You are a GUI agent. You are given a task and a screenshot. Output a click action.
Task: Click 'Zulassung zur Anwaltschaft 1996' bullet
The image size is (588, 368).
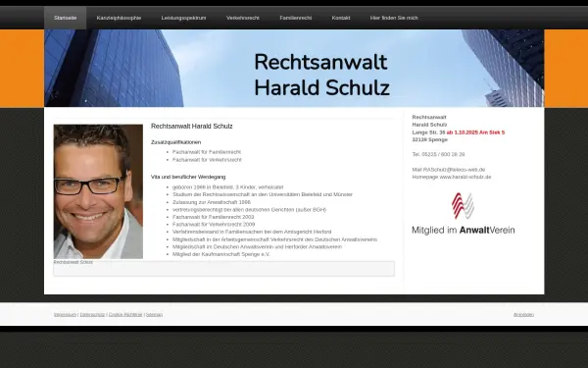pyautogui.click(x=212, y=202)
